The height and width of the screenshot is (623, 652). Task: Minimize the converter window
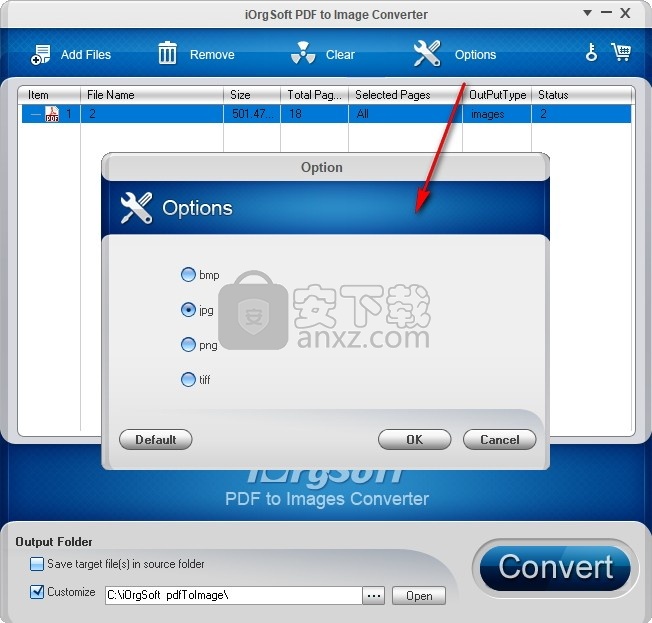[x=606, y=12]
